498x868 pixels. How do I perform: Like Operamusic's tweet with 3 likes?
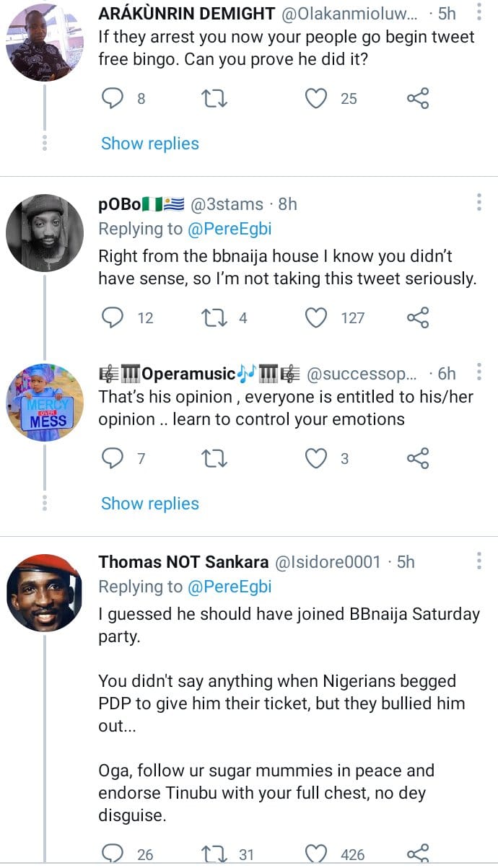[316, 458]
